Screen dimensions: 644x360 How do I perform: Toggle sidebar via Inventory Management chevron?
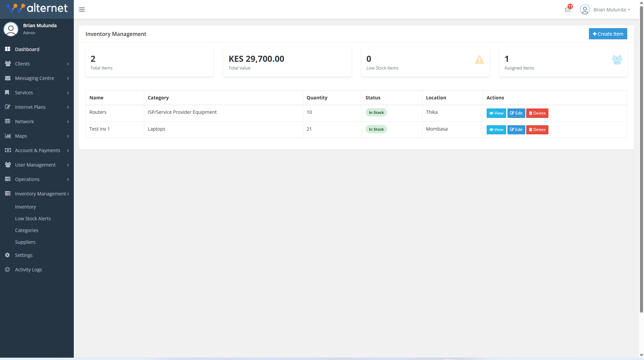(68, 194)
